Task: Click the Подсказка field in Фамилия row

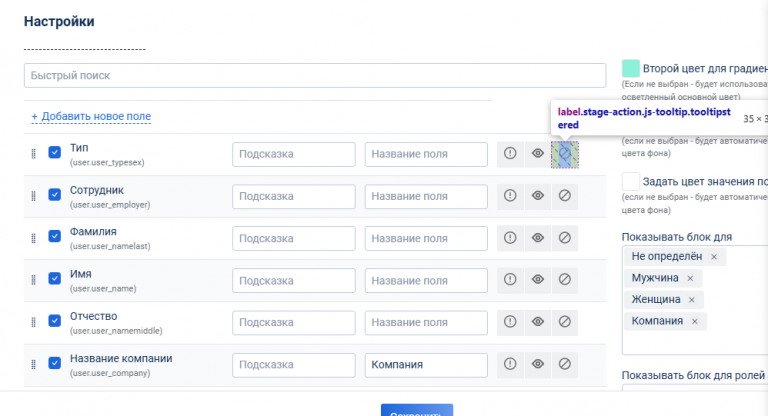Action: (x=294, y=239)
